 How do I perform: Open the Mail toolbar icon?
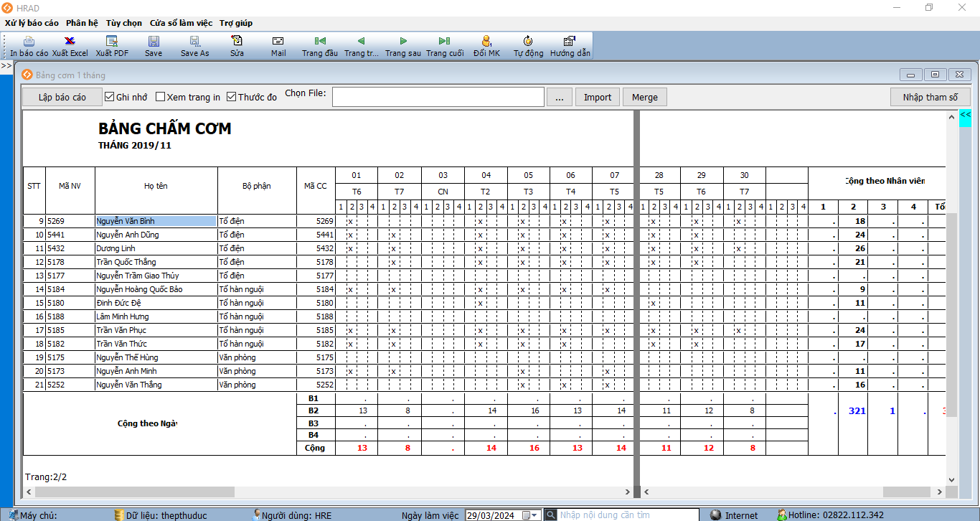[278, 42]
